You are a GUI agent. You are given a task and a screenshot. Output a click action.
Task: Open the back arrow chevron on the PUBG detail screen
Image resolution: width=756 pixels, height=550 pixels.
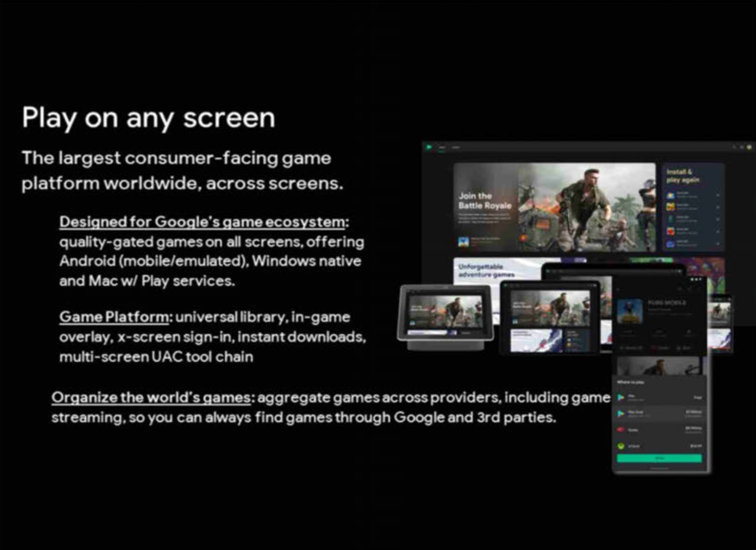coord(618,290)
